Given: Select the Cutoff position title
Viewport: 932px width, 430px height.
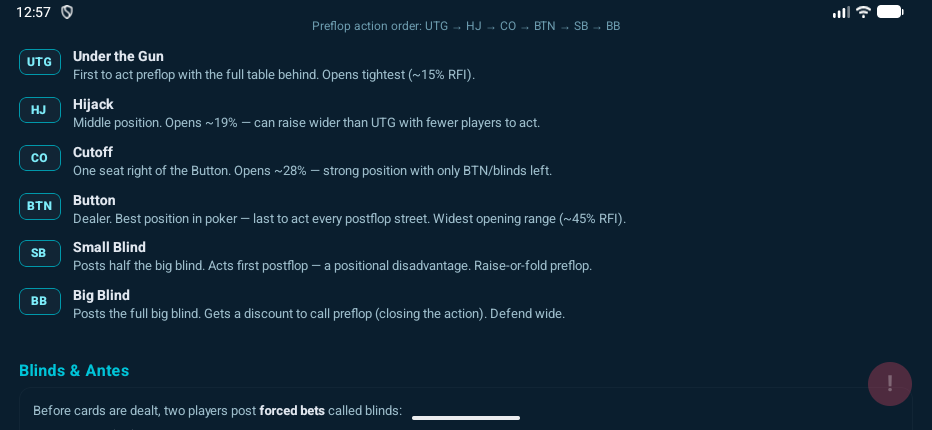Looking at the screenshot, I should [x=93, y=152].
